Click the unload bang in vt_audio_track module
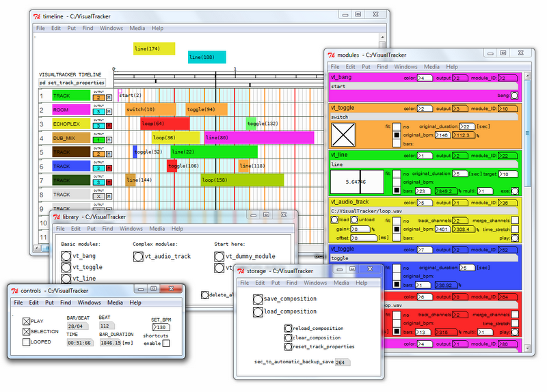Screen dimensions: 547x392 tap(354, 220)
